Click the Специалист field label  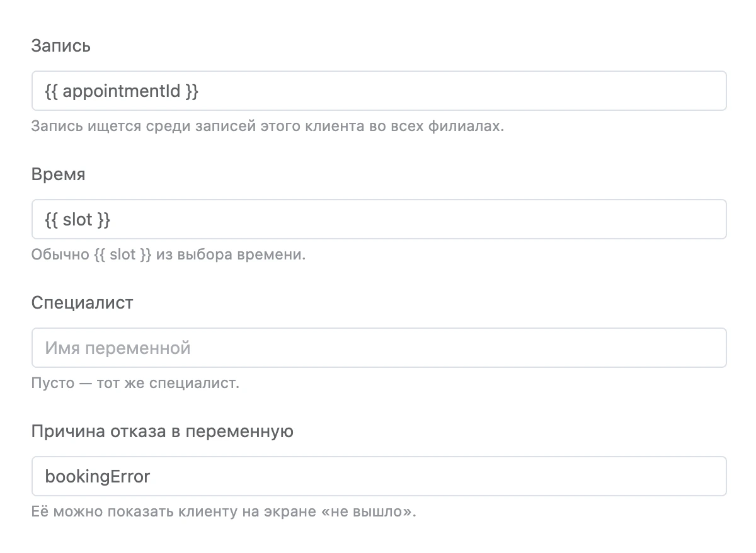click(82, 303)
